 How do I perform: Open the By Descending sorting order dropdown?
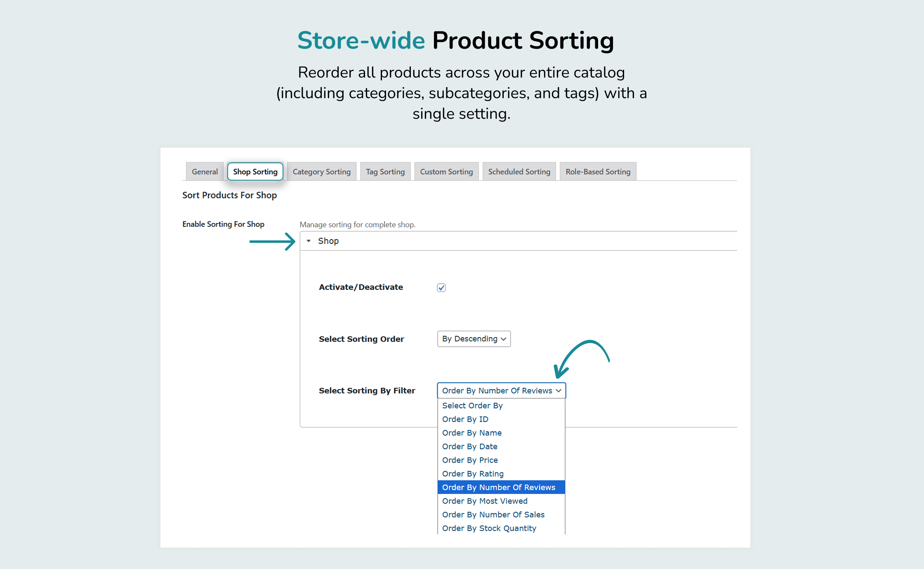(x=474, y=339)
